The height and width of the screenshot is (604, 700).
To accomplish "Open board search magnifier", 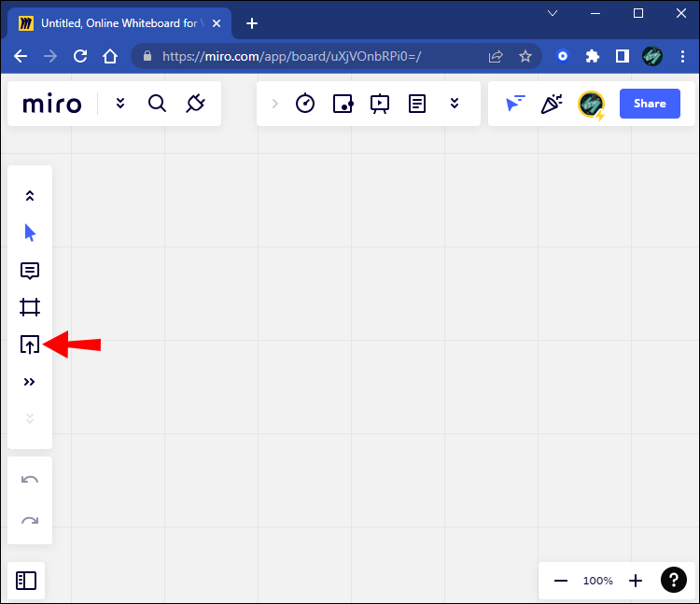I will pos(157,104).
